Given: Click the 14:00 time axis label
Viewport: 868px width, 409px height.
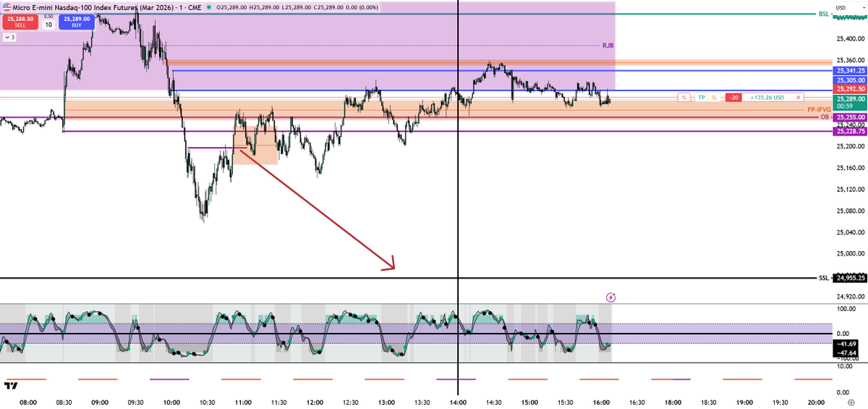Looking at the screenshot, I should [458, 401].
